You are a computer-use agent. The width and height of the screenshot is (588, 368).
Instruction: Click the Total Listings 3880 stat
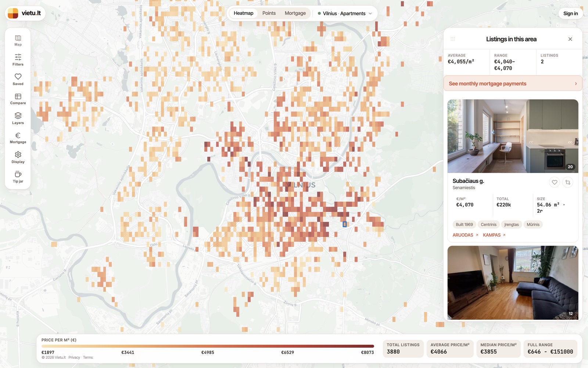coord(403,348)
